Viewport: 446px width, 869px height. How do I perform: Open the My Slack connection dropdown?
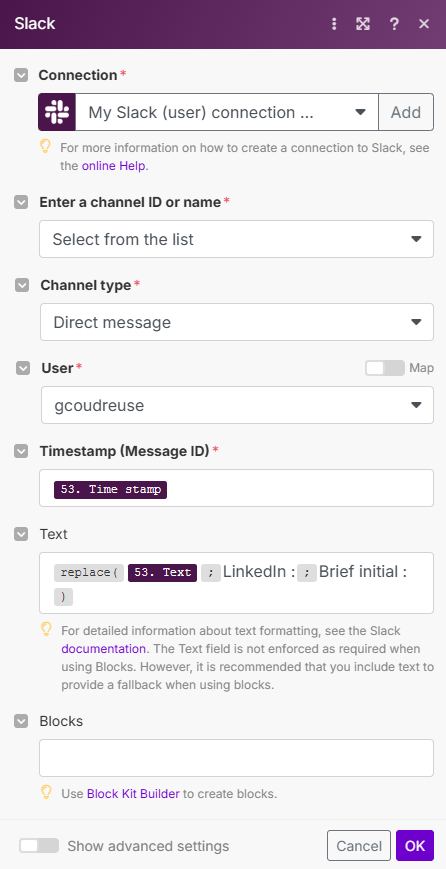227,112
